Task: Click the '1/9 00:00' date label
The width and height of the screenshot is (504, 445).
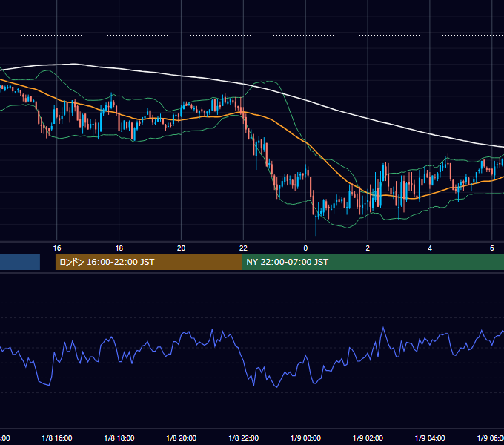Action: [305, 438]
